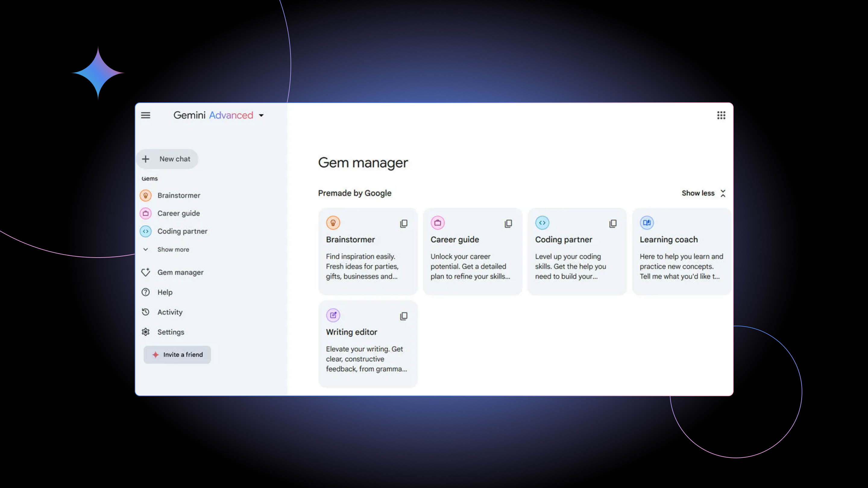Open the Gemini Advanced dropdown

click(x=260, y=115)
